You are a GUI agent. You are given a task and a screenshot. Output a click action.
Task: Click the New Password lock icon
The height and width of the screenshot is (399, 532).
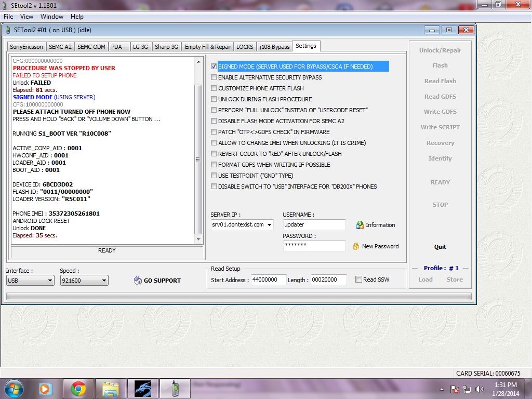click(356, 246)
